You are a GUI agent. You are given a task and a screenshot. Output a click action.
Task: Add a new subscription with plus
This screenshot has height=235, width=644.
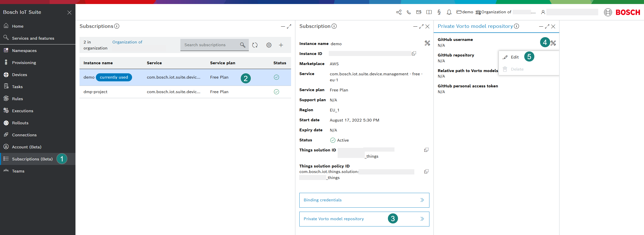(281, 45)
